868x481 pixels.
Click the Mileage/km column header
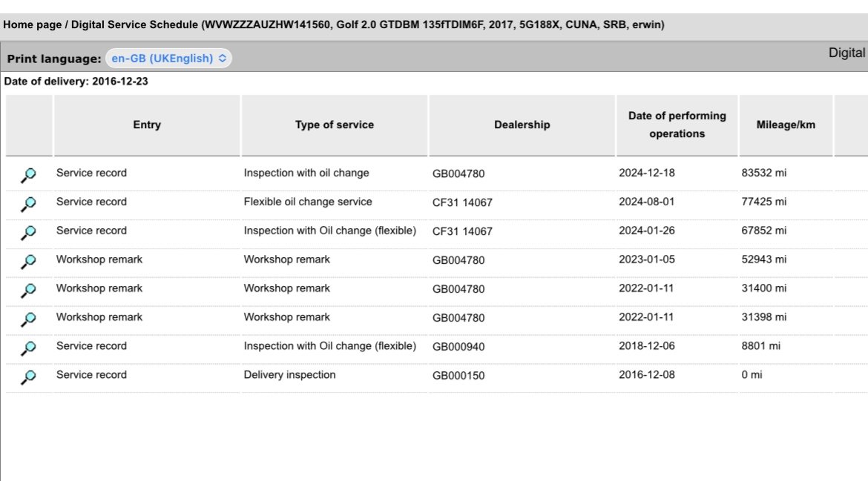(786, 125)
